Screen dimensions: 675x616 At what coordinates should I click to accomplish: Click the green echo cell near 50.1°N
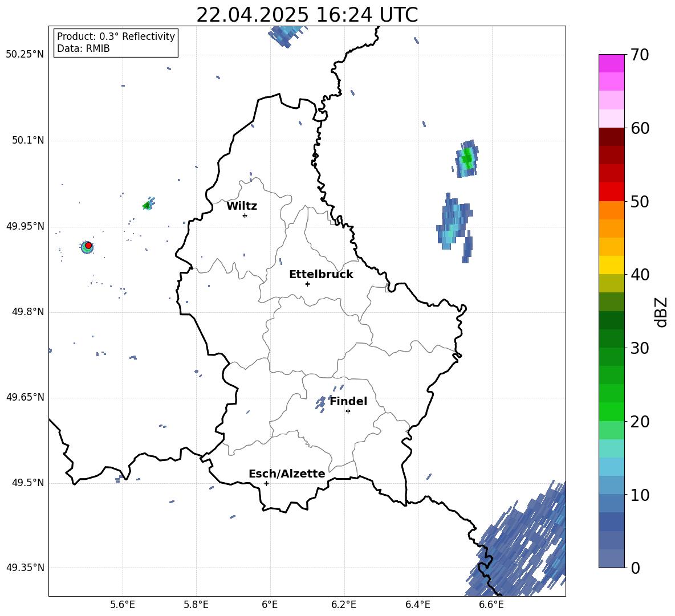click(x=467, y=159)
